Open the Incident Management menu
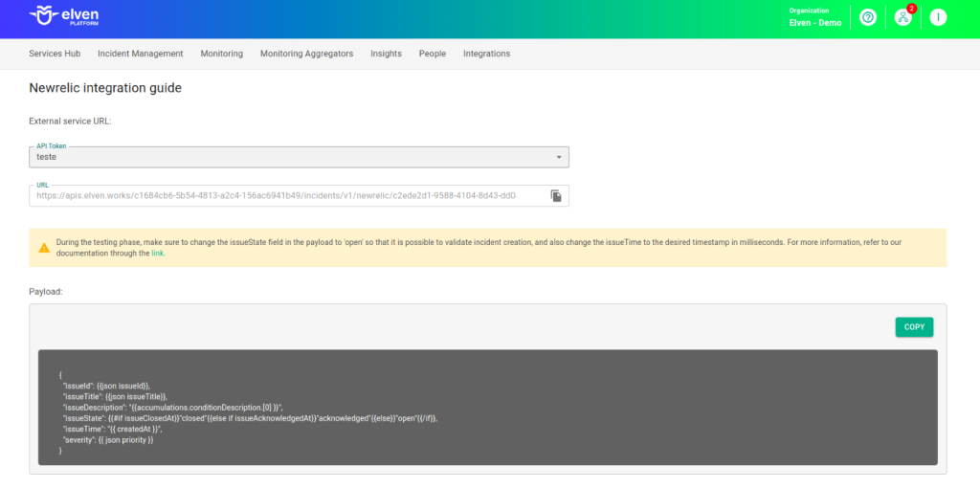Image resolution: width=980 pixels, height=488 pixels. click(x=140, y=54)
